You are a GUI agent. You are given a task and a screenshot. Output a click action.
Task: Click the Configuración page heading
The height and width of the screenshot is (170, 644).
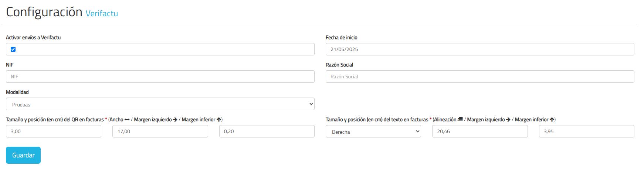pyautogui.click(x=44, y=12)
